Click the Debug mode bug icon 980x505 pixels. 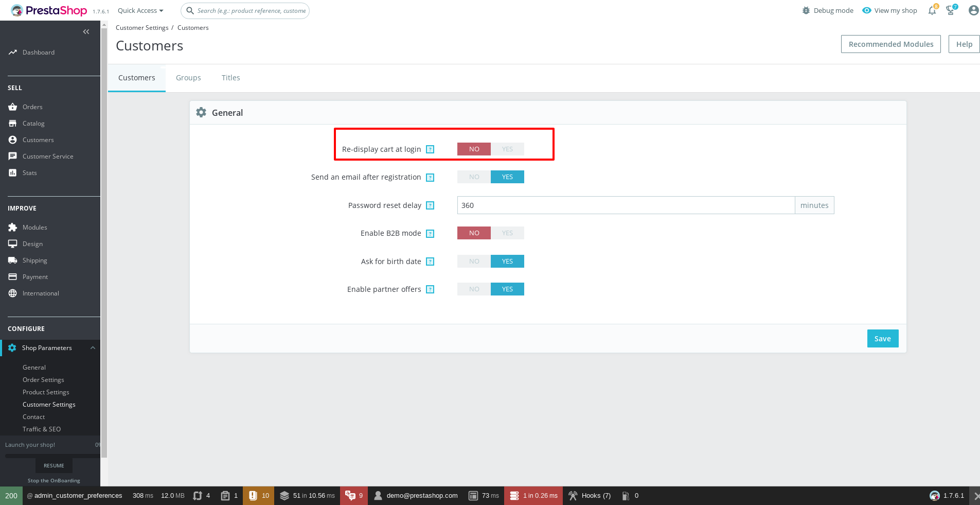[806, 10]
